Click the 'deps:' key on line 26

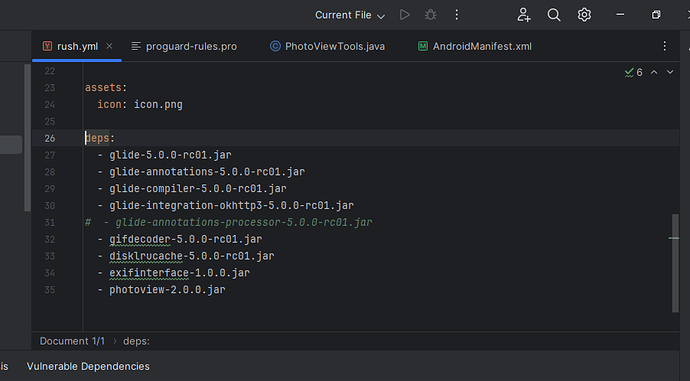pos(100,138)
